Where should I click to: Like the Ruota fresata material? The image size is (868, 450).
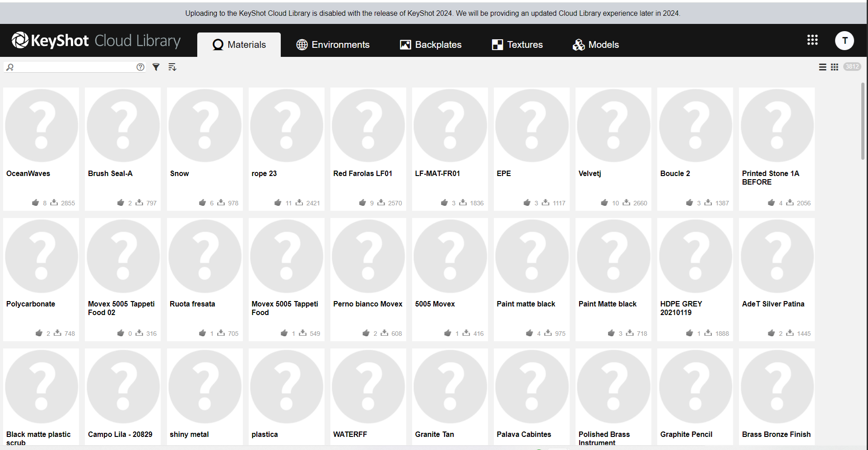(x=202, y=333)
